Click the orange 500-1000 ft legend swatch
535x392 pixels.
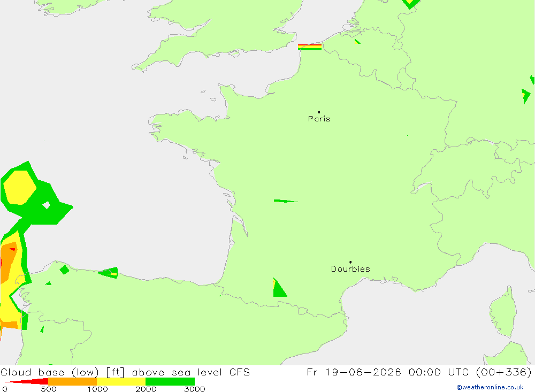pyautogui.click(x=72, y=381)
